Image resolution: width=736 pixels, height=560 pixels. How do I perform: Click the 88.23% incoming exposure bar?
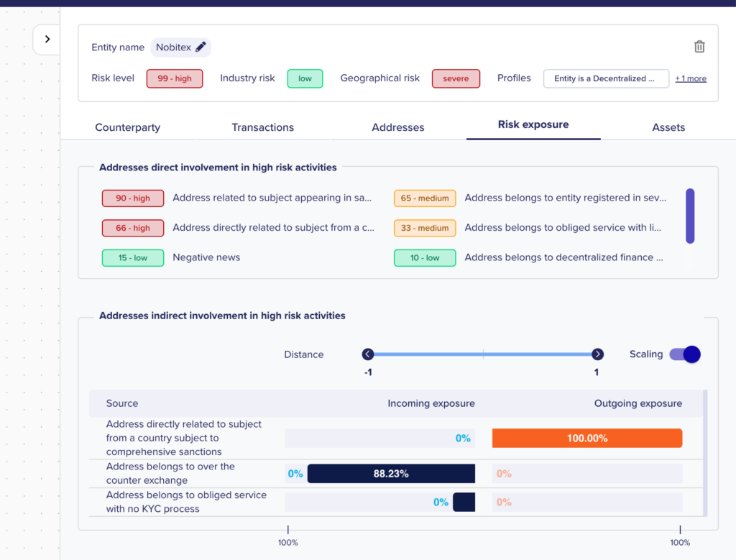pyautogui.click(x=391, y=474)
